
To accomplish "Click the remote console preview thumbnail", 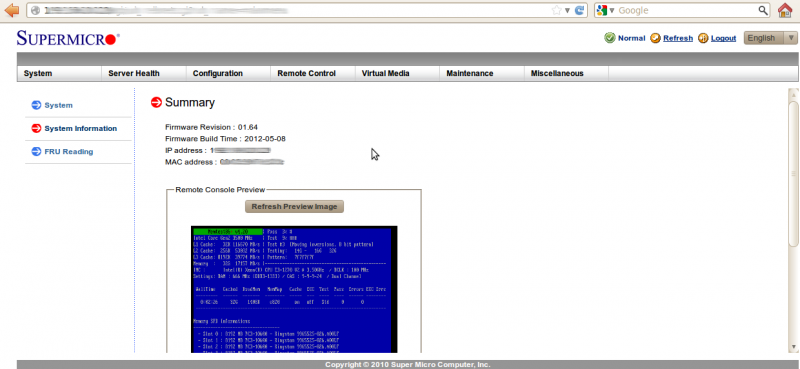I will point(294,289).
